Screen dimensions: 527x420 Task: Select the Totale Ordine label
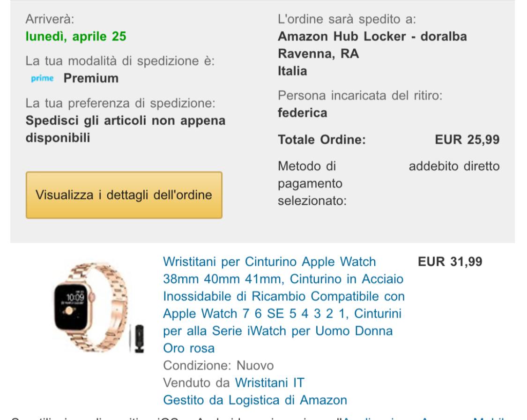point(322,140)
